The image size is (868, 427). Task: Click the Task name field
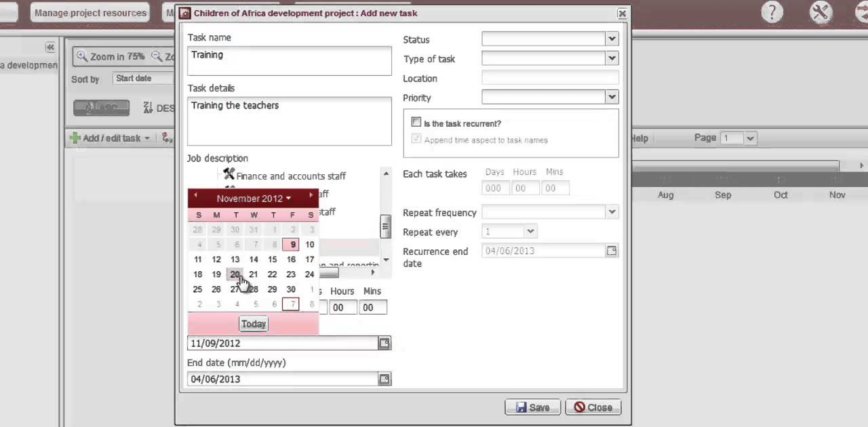coord(290,60)
